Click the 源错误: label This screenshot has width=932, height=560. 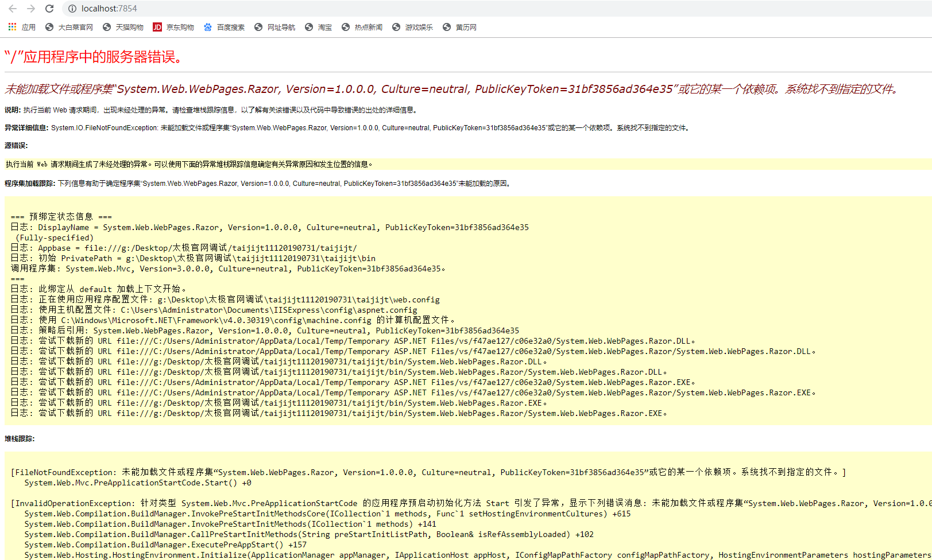[x=16, y=146]
